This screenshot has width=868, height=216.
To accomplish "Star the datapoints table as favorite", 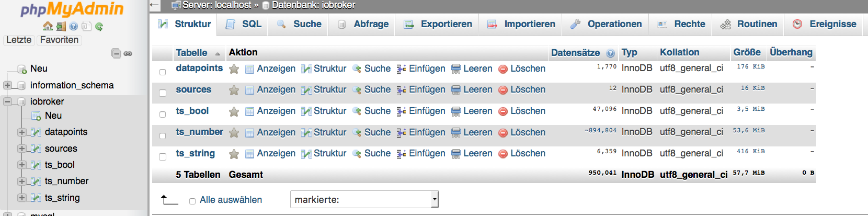I will point(234,69).
